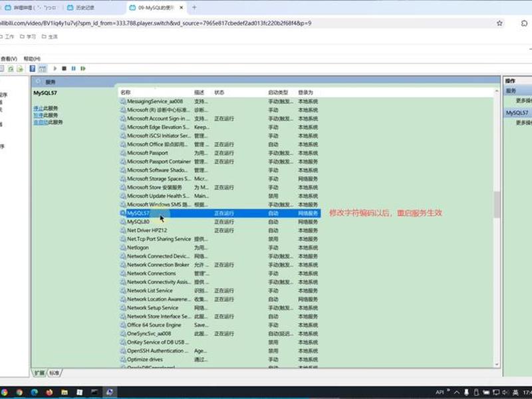Open Chrome from the taskbar
The image size is (532, 399).
pyautogui.click(x=19, y=392)
